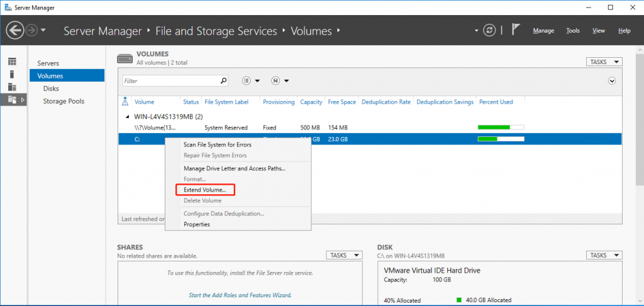Sort by the Provisioning column header
The height and width of the screenshot is (306, 644).
tap(279, 102)
